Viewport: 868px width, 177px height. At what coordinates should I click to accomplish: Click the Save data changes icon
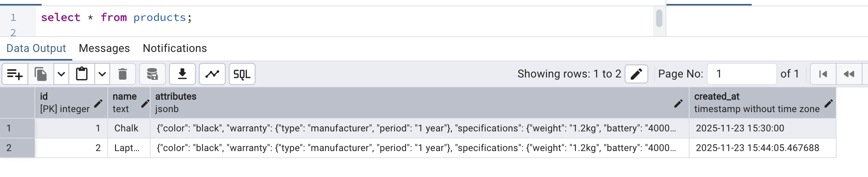[152, 74]
